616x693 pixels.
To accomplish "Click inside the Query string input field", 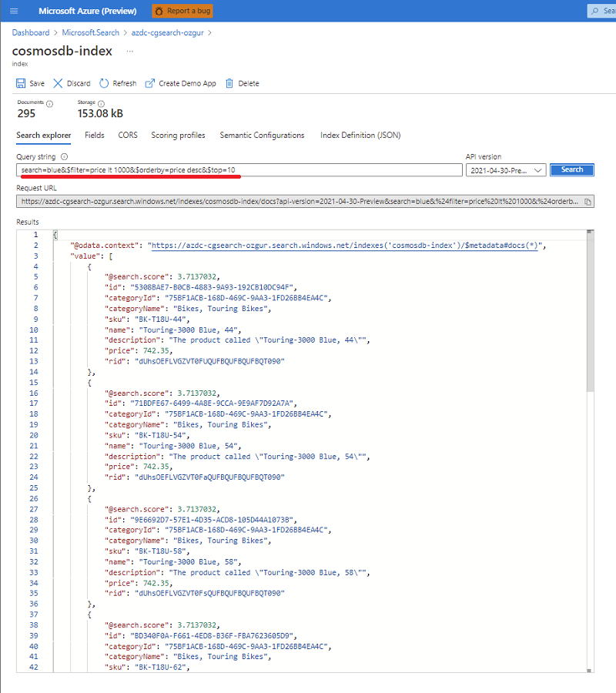I will click(231, 169).
